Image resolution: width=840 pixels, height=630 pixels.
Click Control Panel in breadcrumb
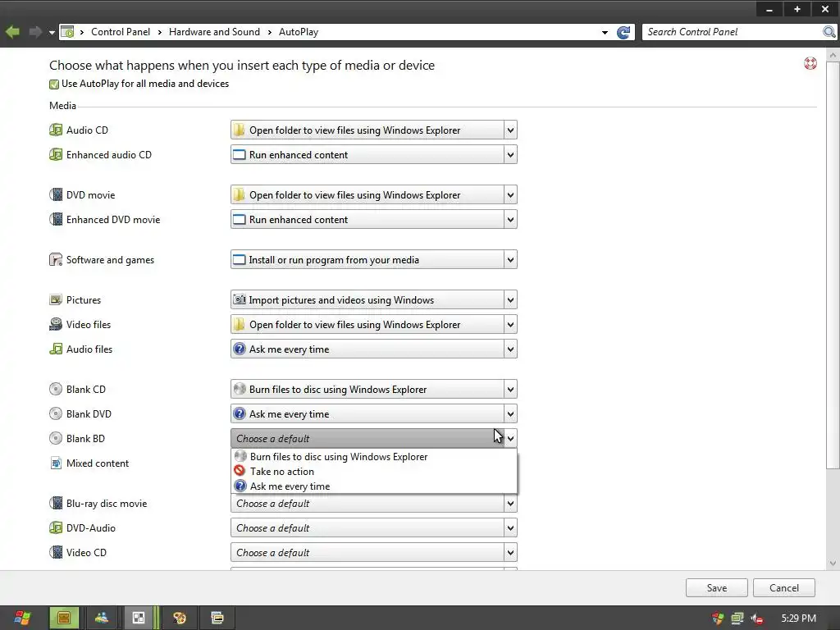point(121,32)
